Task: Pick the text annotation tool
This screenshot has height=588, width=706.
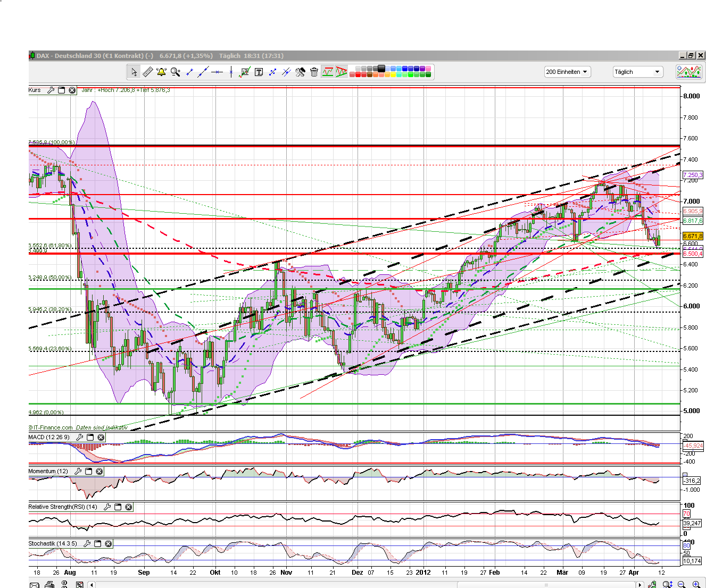Action: pos(259,72)
